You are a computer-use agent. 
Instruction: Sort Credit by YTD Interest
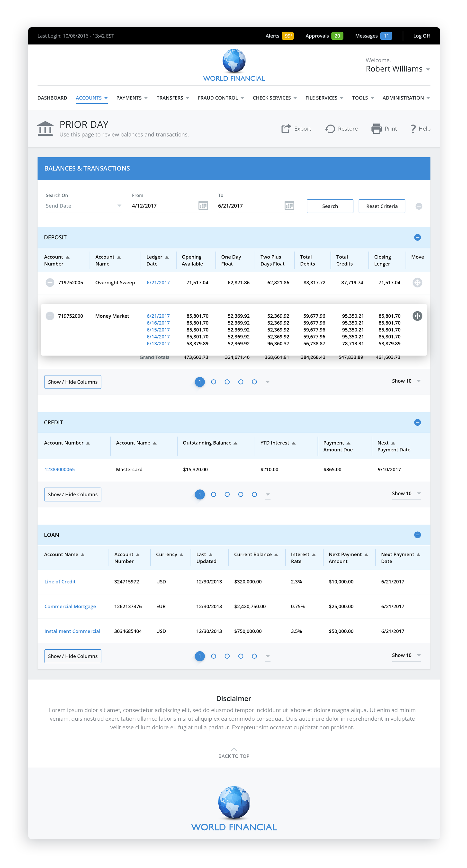click(x=294, y=443)
